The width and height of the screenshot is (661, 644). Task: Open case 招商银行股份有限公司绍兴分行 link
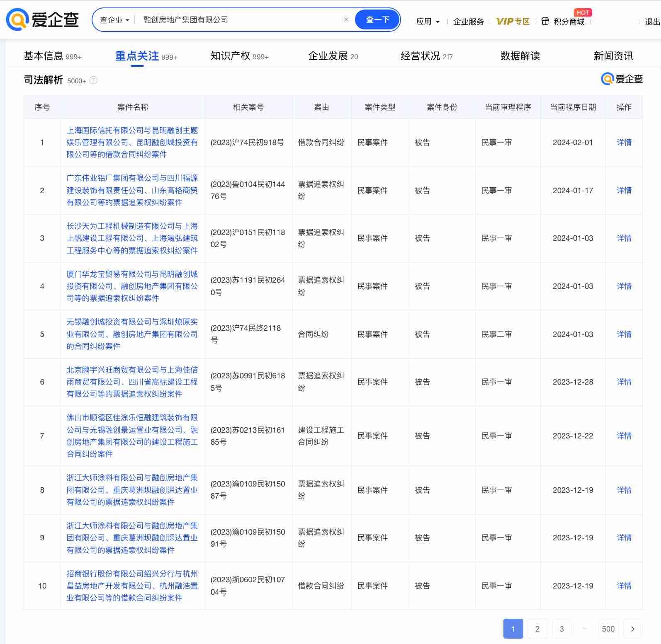[x=132, y=586]
